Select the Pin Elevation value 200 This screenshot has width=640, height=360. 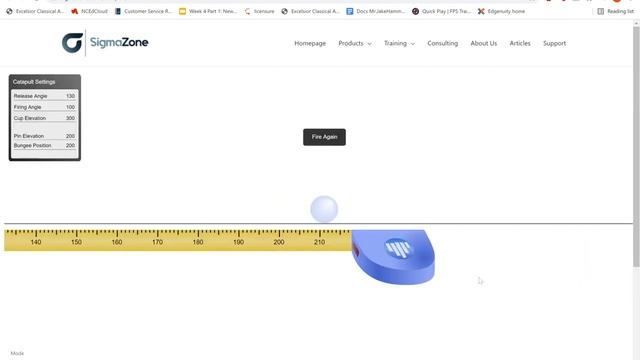click(70, 136)
